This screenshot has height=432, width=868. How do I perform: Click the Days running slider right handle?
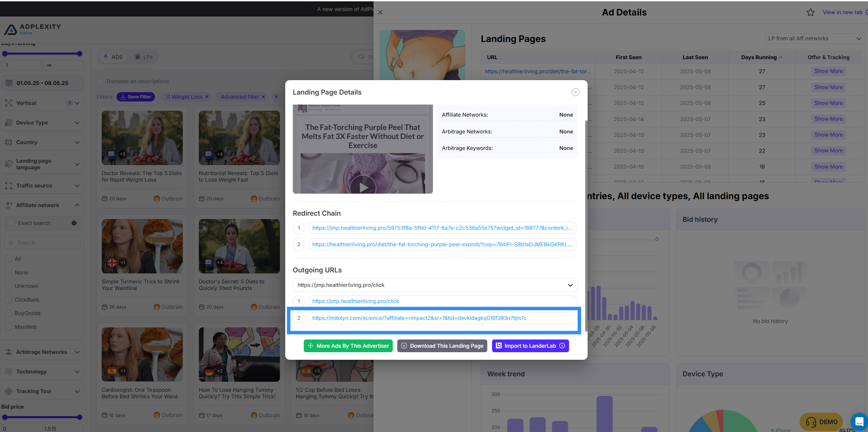pyautogui.click(x=80, y=54)
